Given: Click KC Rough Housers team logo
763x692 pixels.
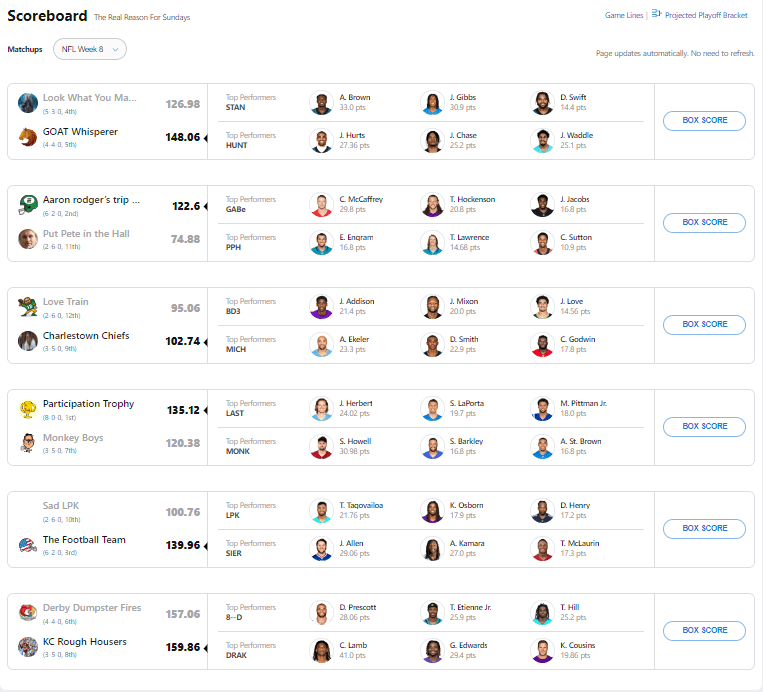Looking at the screenshot, I should [28, 646].
